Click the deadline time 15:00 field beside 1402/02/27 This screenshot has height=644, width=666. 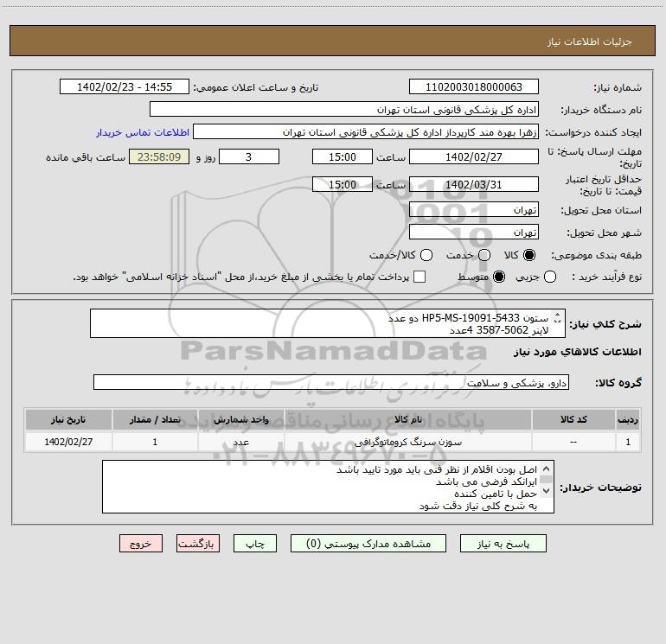pyautogui.click(x=343, y=156)
